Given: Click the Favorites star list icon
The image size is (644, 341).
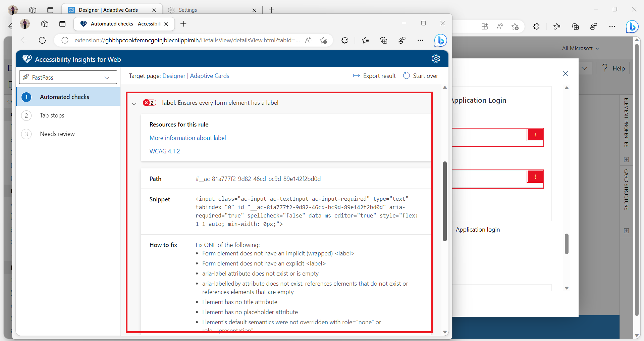Looking at the screenshot, I should tap(366, 40).
